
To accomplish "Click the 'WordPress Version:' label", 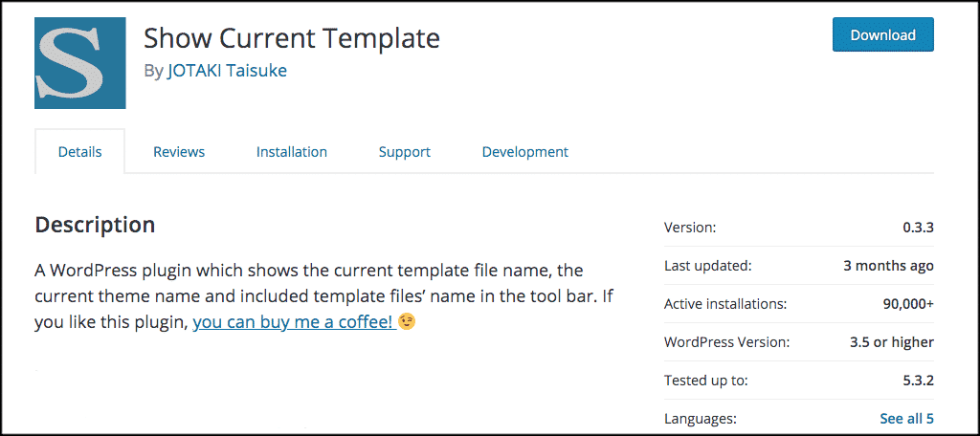I will click(x=727, y=342).
